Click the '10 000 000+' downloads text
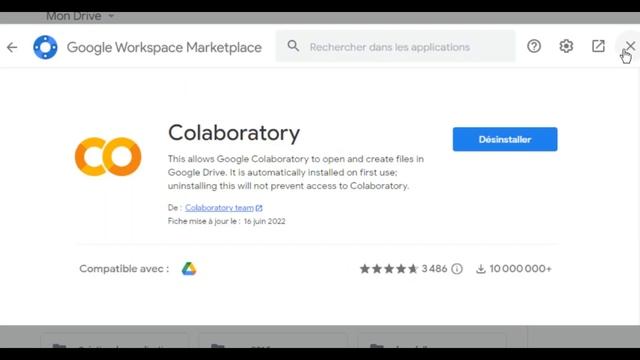The height and width of the screenshot is (360, 640). click(520, 269)
